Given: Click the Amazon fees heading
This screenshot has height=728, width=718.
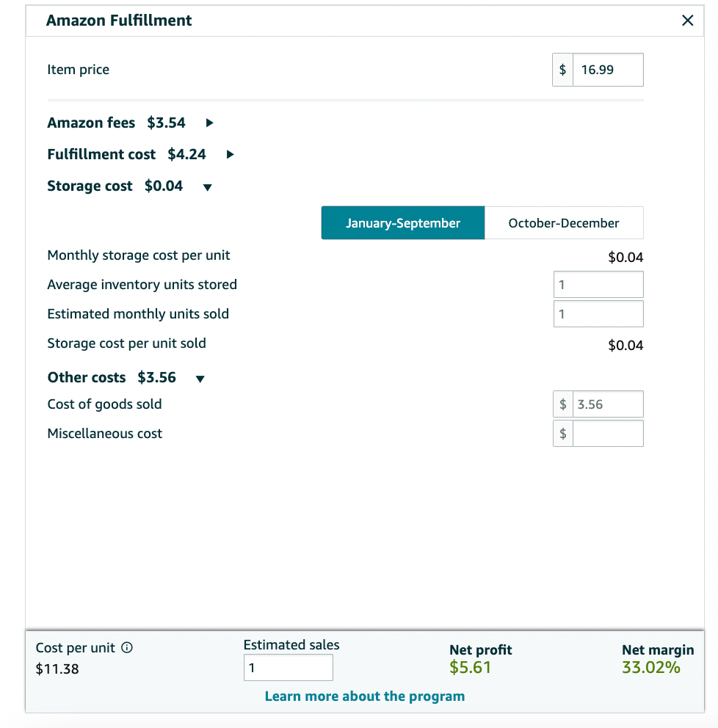Looking at the screenshot, I should [91, 123].
